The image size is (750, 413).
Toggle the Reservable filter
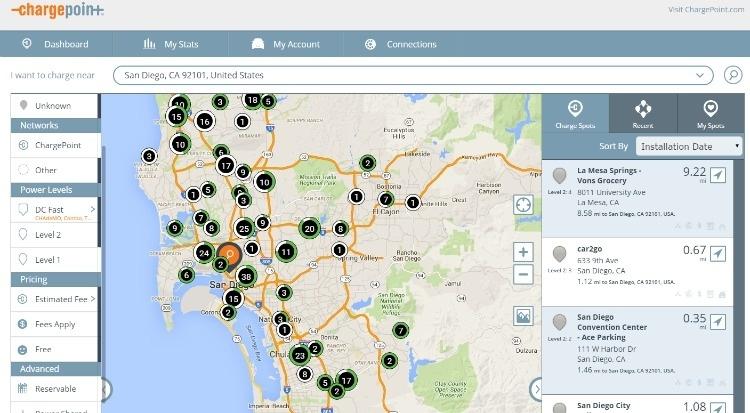click(55, 389)
